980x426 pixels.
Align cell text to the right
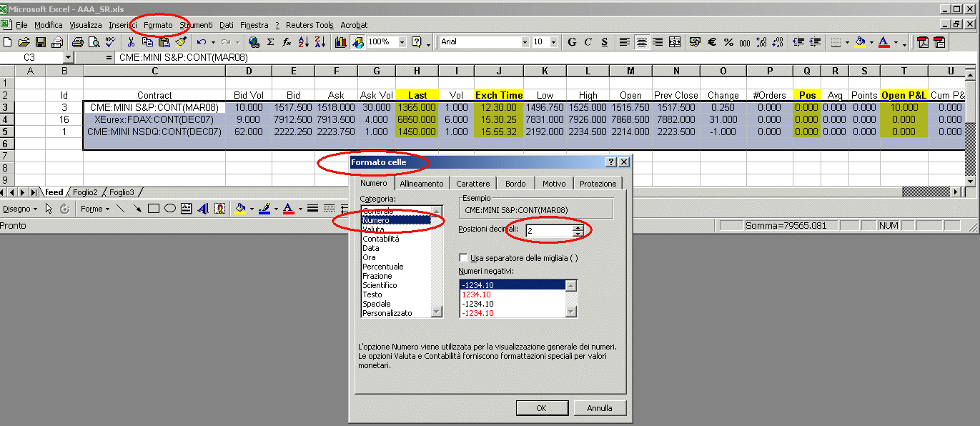tap(658, 42)
